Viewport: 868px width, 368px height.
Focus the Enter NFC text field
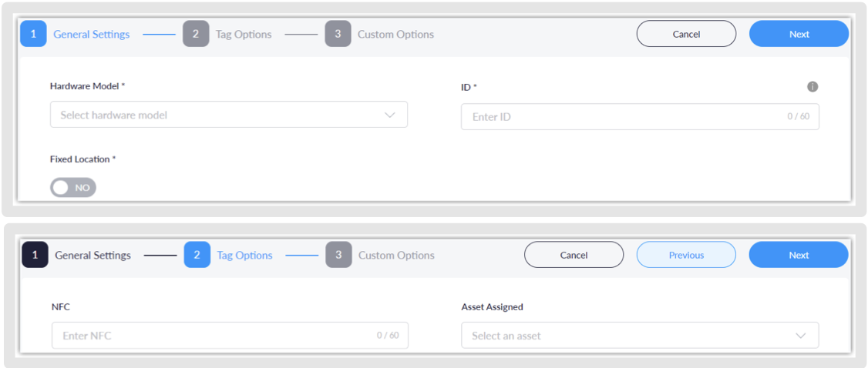(x=216, y=336)
